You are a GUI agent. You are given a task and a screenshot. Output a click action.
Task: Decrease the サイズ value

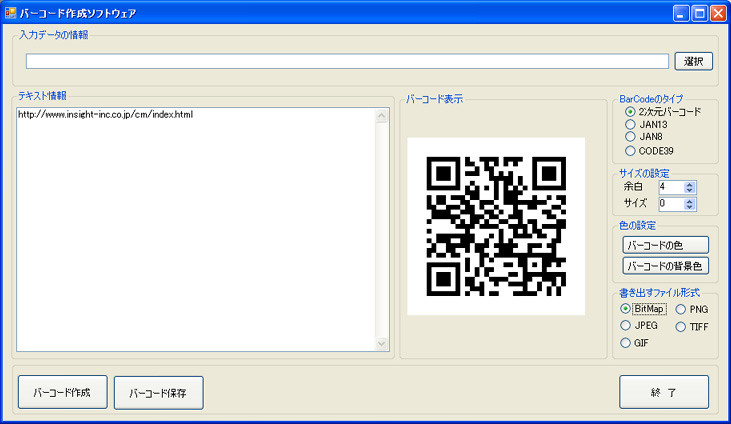(x=690, y=207)
